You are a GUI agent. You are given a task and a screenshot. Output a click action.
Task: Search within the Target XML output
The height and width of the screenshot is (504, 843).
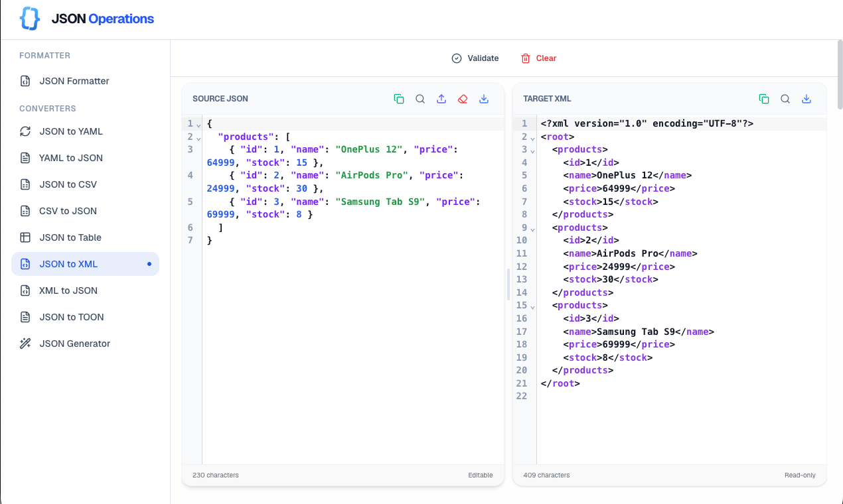[785, 98]
